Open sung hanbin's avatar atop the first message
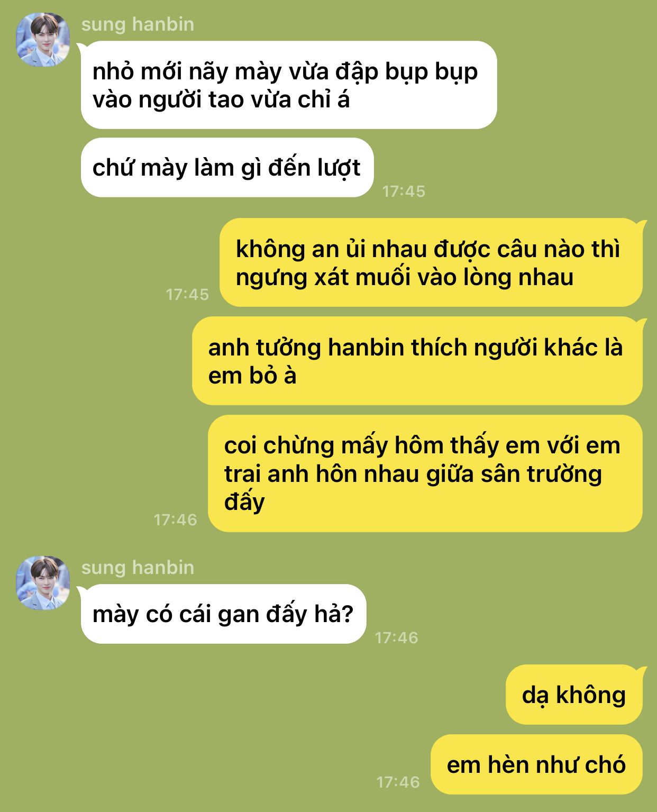657x812 pixels. [x=43, y=40]
